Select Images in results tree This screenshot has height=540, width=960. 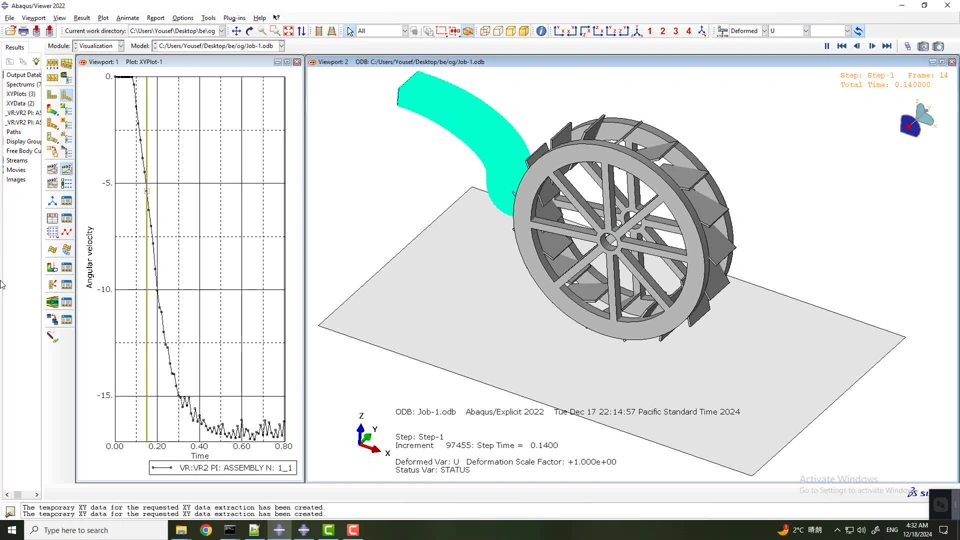click(x=16, y=179)
